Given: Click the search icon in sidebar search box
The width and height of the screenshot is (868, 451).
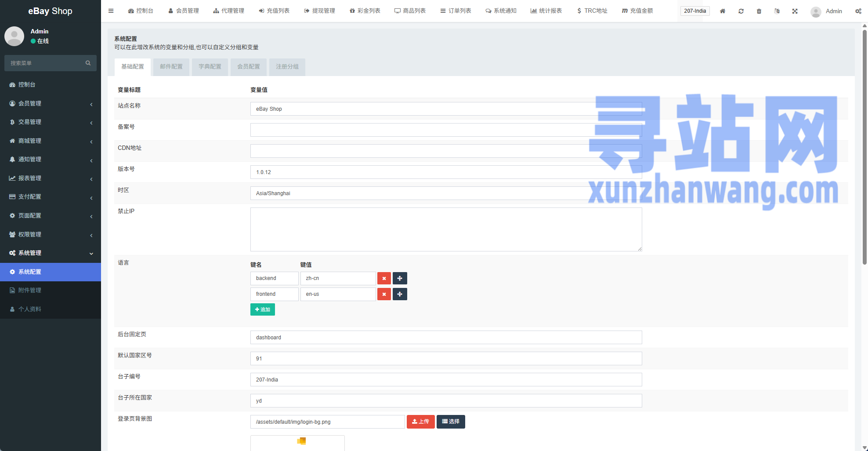Looking at the screenshot, I should (x=88, y=63).
